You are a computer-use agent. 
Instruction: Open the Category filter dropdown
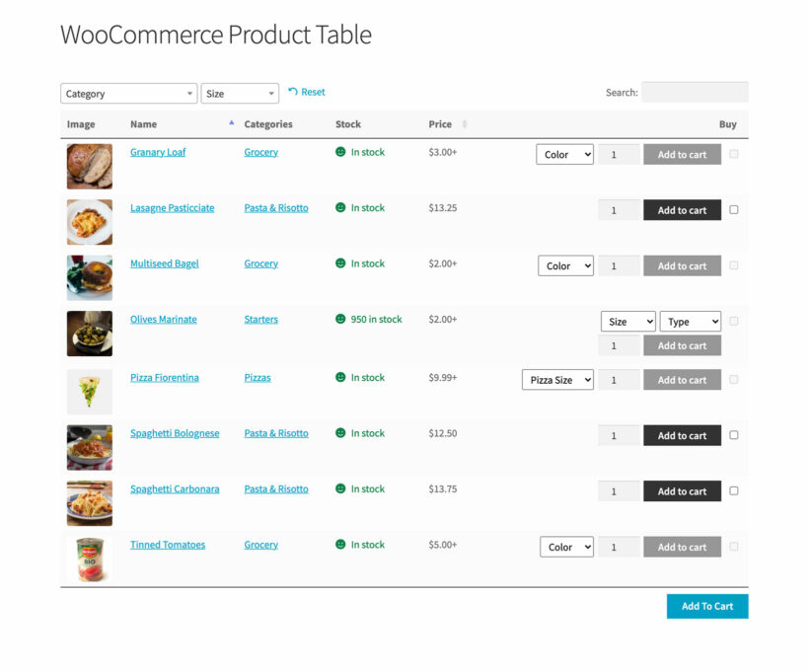tap(128, 93)
